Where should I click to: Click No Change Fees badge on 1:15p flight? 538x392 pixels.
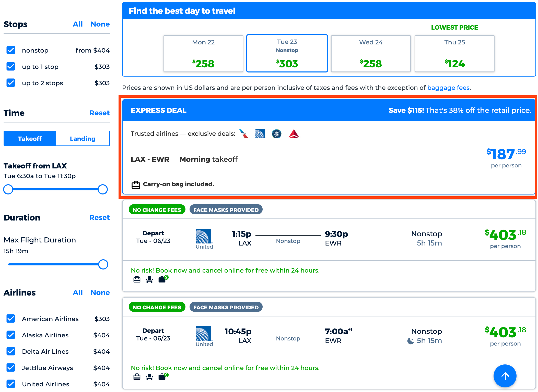point(157,210)
